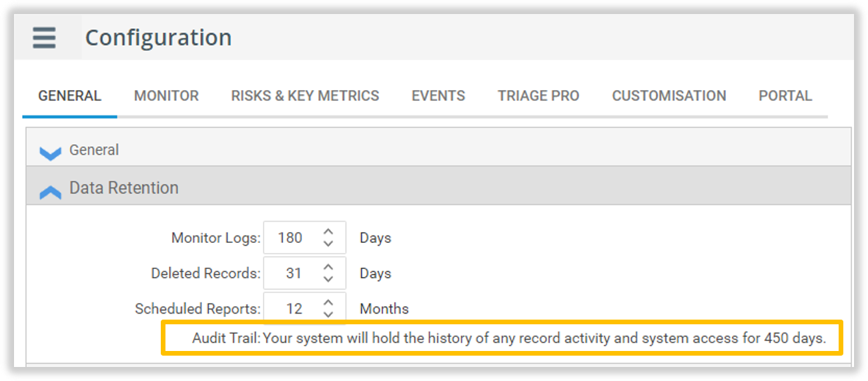
Task: Increase Monitor Logs days with up arrow
Action: (328, 232)
